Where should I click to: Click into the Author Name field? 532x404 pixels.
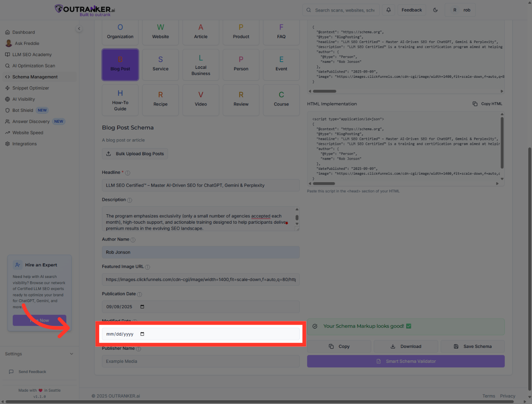click(x=201, y=252)
